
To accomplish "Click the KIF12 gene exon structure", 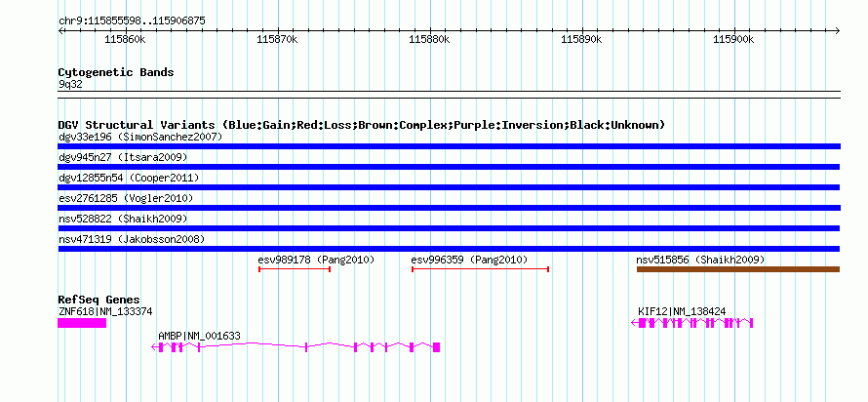I will click(692, 323).
